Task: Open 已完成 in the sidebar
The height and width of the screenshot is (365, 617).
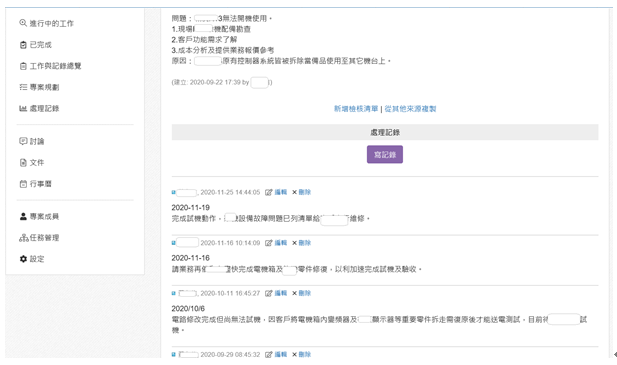Action: click(x=36, y=45)
